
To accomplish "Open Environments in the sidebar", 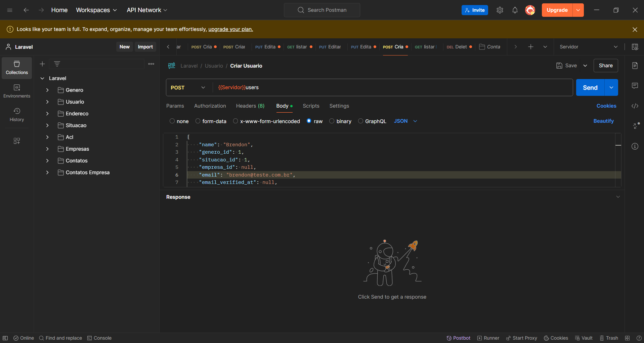I will (17, 91).
